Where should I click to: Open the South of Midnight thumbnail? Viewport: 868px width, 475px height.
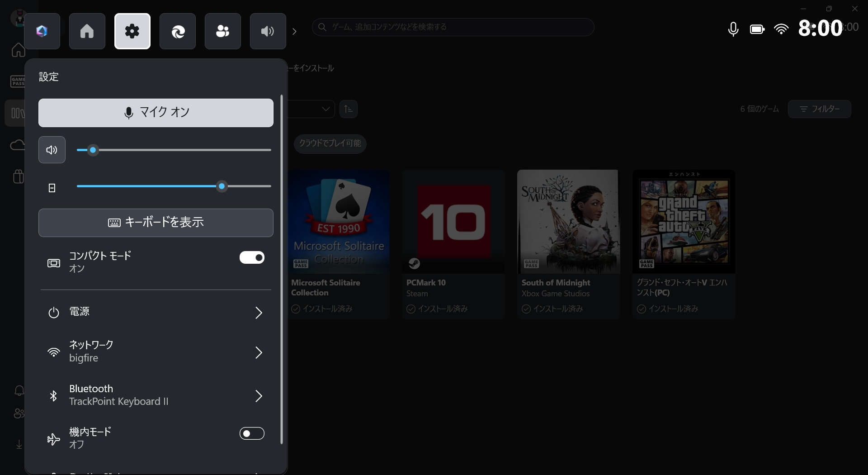[x=569, y=222]
